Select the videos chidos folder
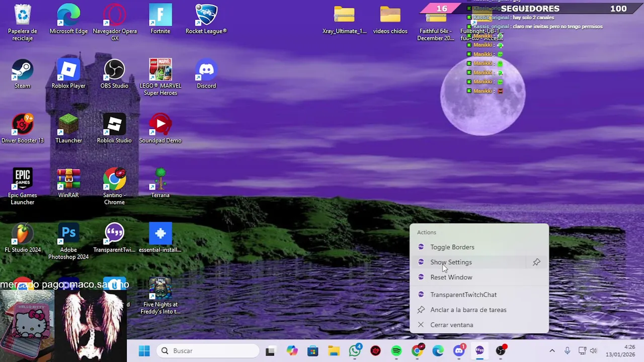This screenshot has width=644, height=362. click(x=390, y=20)
